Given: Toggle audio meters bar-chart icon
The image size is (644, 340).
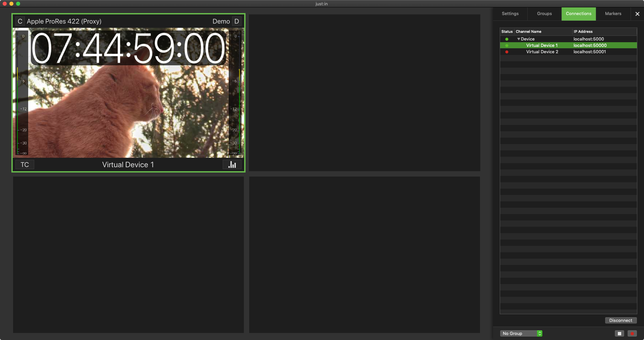Looking at the screenshot, I should point(232,165).
